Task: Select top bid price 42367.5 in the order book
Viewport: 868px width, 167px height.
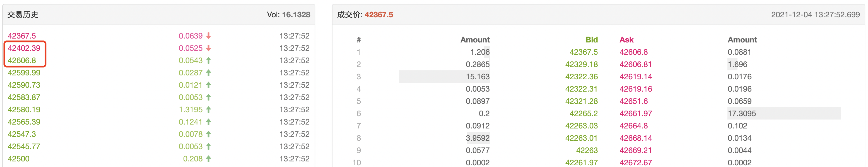Action: (584, 52)
